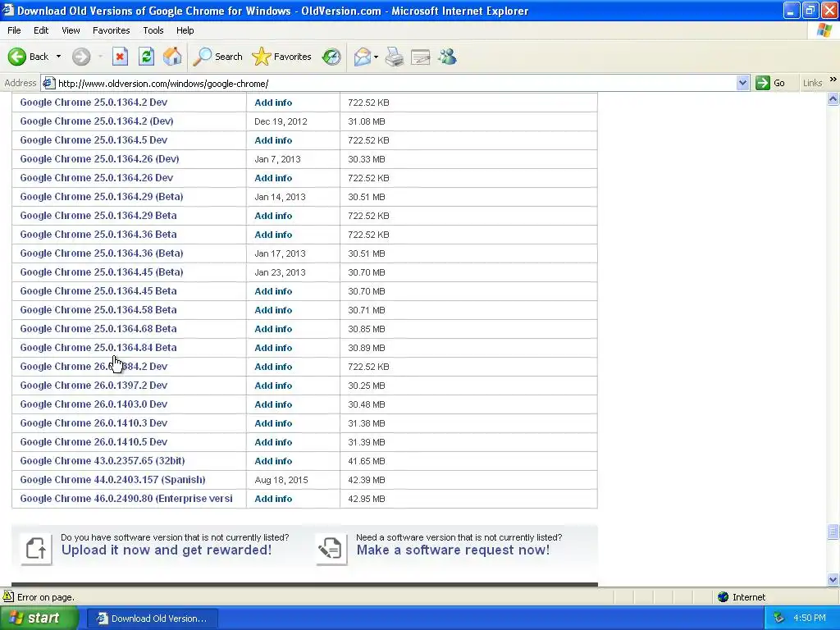Refresh the page with the green arrows icon
Viewport: 840px width, 630px height.
coord(146,57)
